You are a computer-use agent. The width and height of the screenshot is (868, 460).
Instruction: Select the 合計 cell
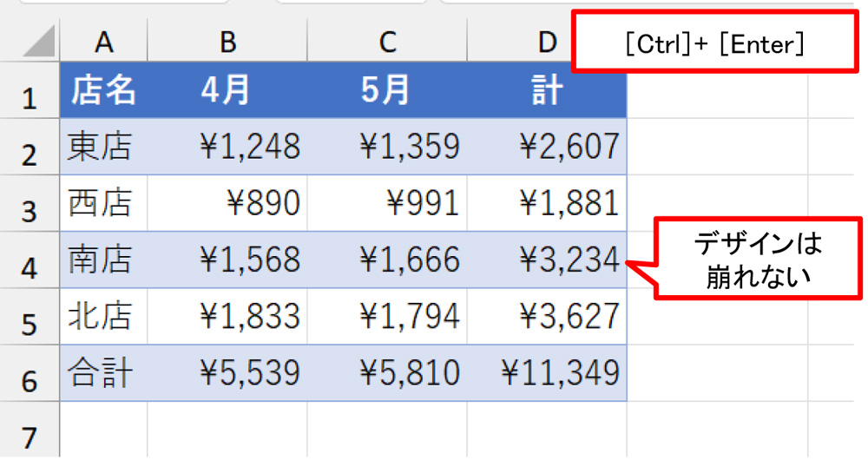click(x=103, y=373)
